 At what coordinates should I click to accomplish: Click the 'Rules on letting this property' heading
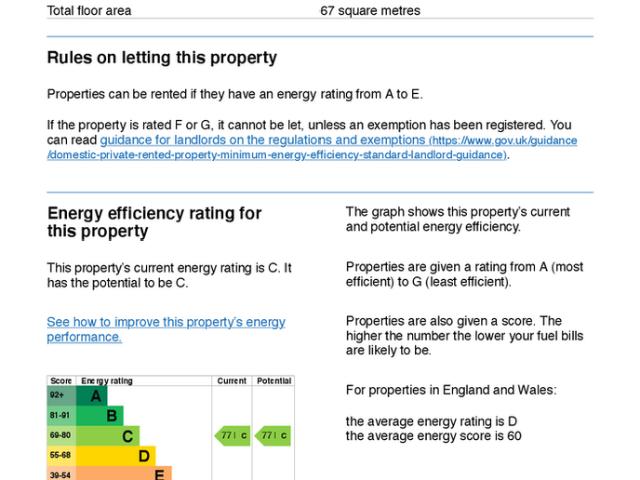tap(162, 58)
